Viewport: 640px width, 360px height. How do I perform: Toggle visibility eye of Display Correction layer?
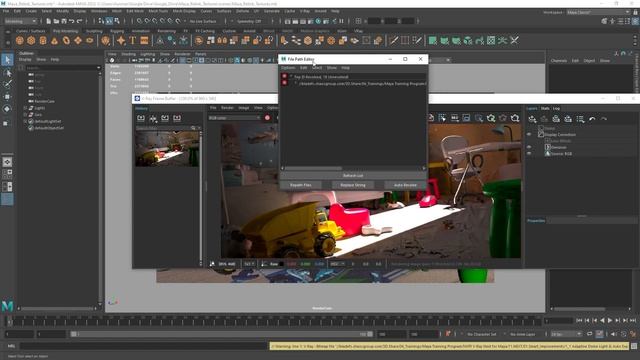529,134
